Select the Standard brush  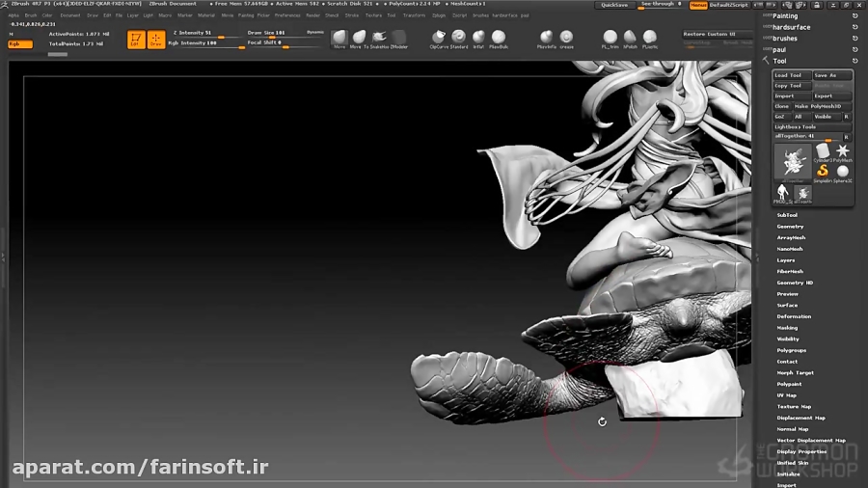(458, 39)
